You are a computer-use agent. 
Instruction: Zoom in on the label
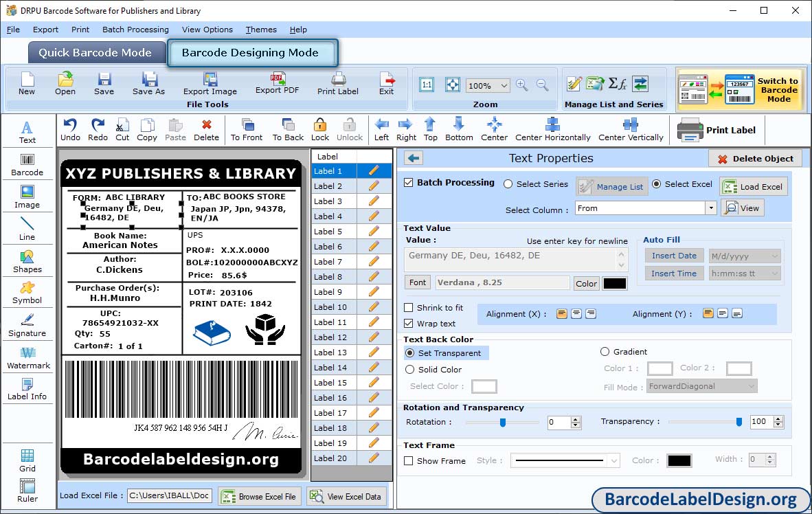(x=522, y=85)
